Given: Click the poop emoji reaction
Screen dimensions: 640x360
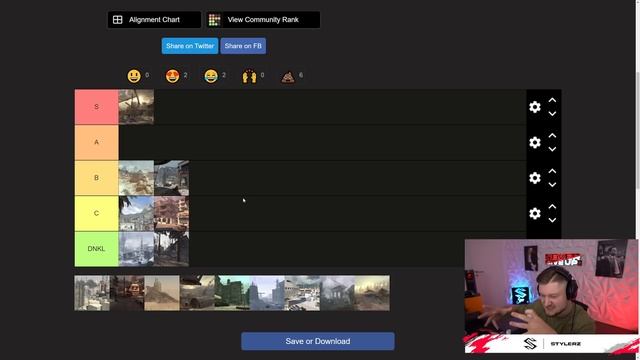Looking at the screenshot, I should click(288, 76).
